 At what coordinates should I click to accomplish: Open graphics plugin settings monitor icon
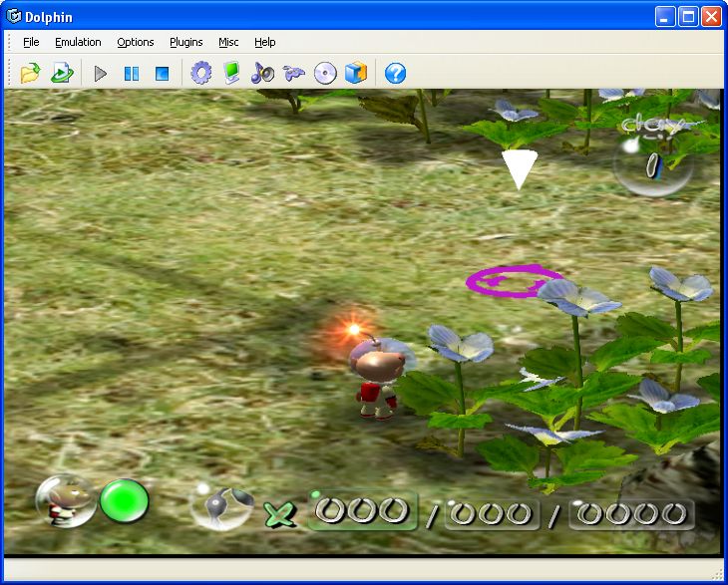(231, 74)
